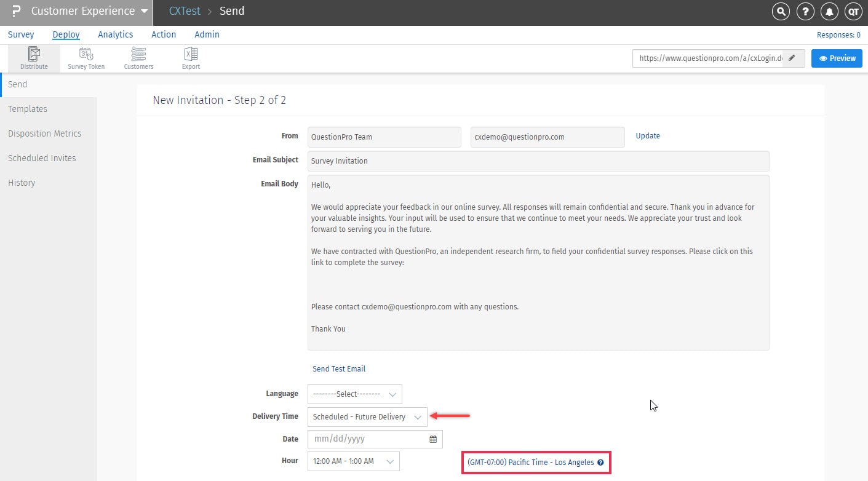Click the blue Preview button

[x=837, y=58]
